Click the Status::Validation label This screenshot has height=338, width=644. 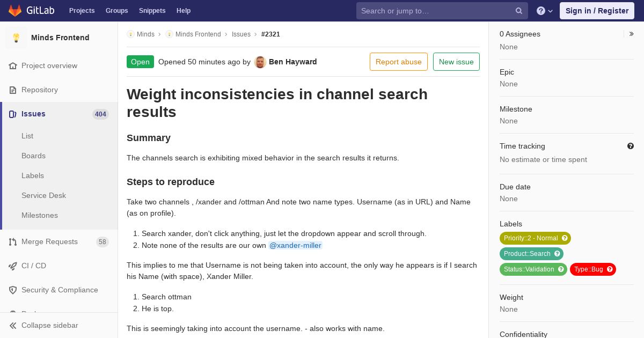(x=533, y=269)
